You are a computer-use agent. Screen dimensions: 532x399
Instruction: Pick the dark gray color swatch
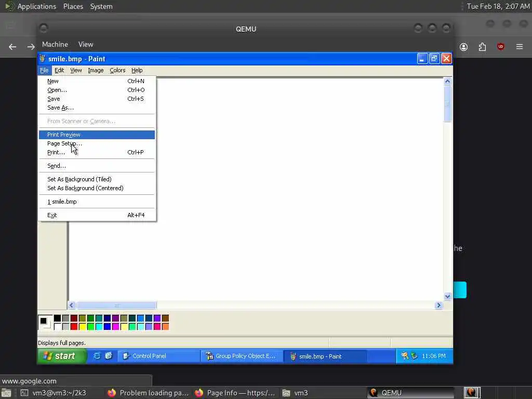click(x=66, y=318)
